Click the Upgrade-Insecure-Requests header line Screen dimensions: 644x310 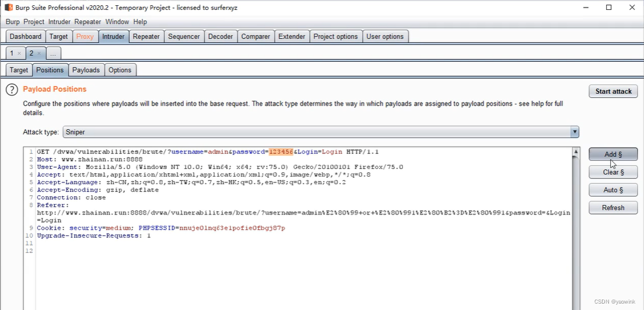pyautogui.click(x=94, y=236)
